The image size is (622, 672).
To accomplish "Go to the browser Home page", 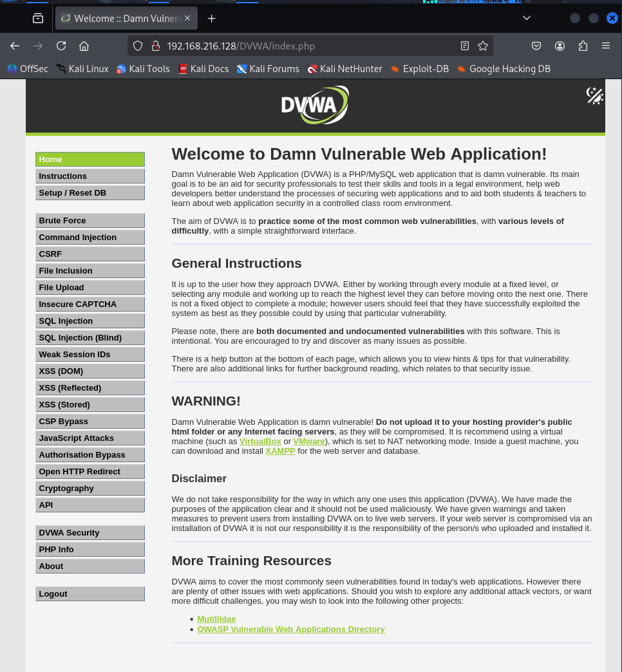I will (x=84, y=46).
